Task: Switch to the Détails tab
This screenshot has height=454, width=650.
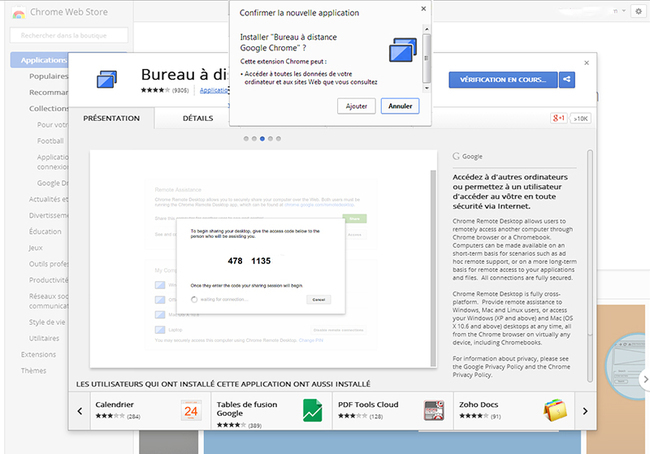Action: [198, 118]
